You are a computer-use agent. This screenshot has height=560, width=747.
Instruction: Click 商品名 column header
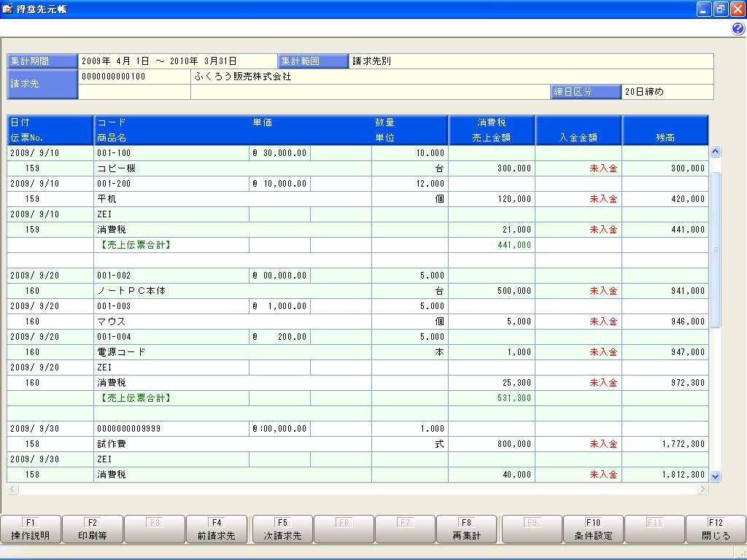click(112, 138)
